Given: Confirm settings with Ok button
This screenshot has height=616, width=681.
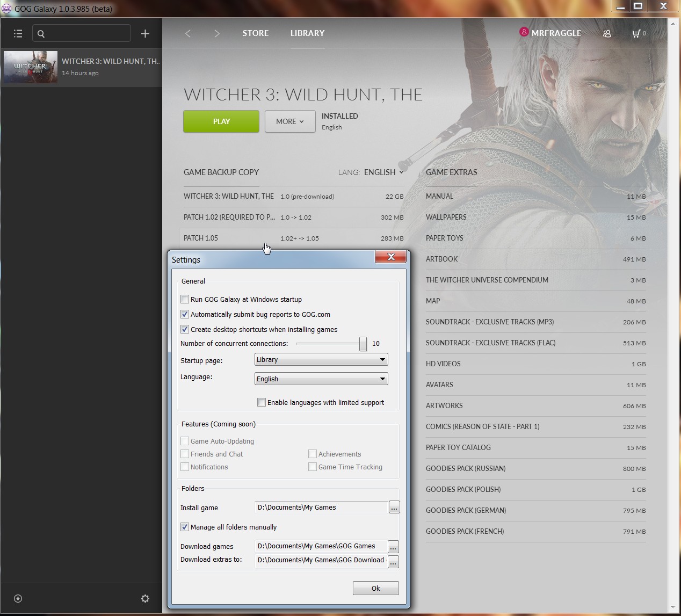Looking at the screenshot, I should pos(375,588).
